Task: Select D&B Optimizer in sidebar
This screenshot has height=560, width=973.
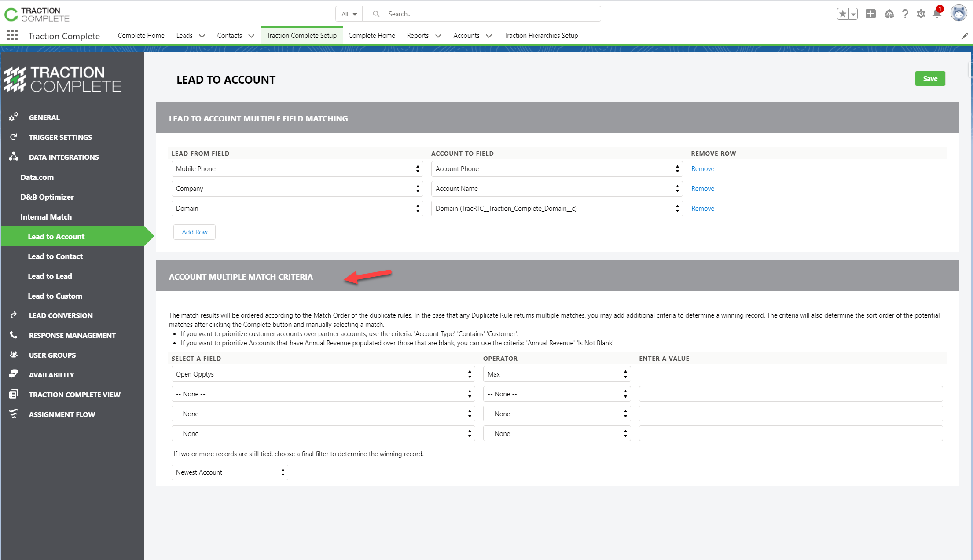Action: point(47,197)
